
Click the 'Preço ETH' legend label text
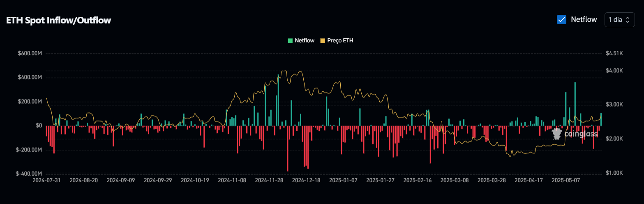(x=340, y=41)
